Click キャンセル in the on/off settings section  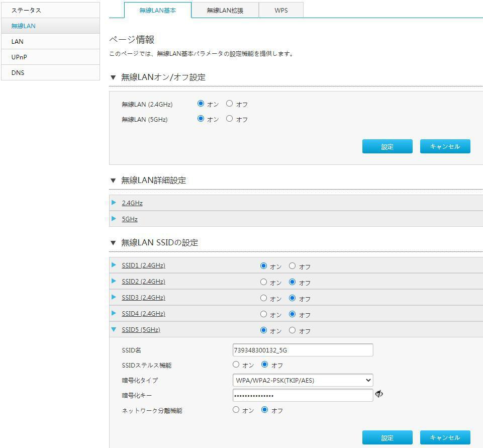(445, 146)
